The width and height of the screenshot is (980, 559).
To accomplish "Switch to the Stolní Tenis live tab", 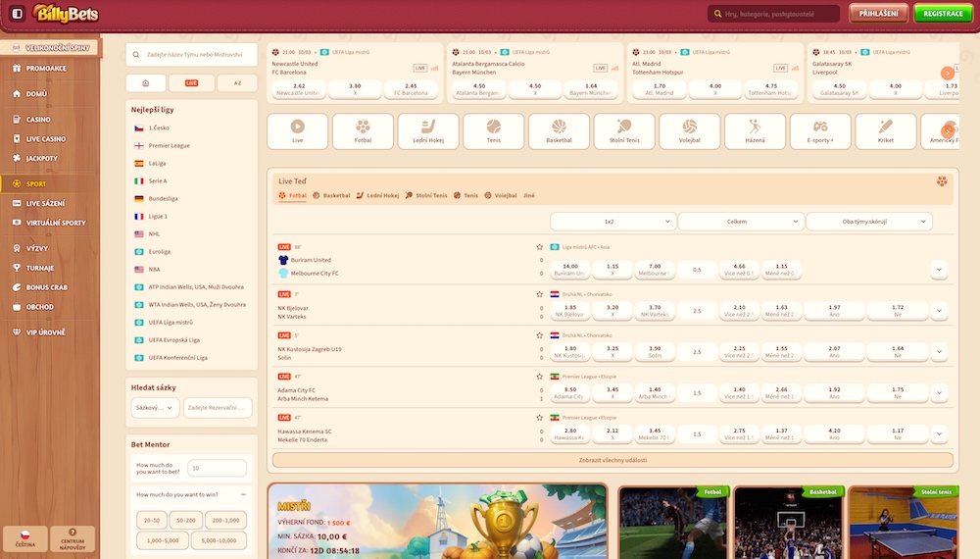I will pos(426,196).
